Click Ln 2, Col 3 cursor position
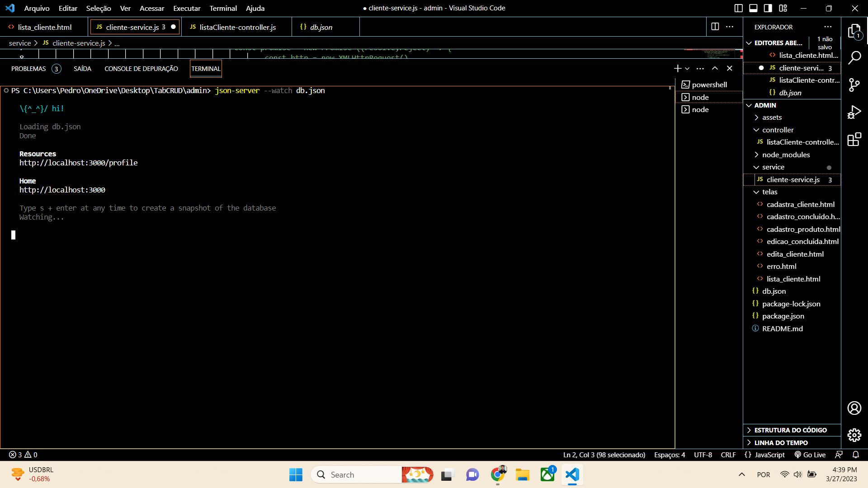Screen dimensions: 868x488 pyautogui.click(x=604, y=455)
